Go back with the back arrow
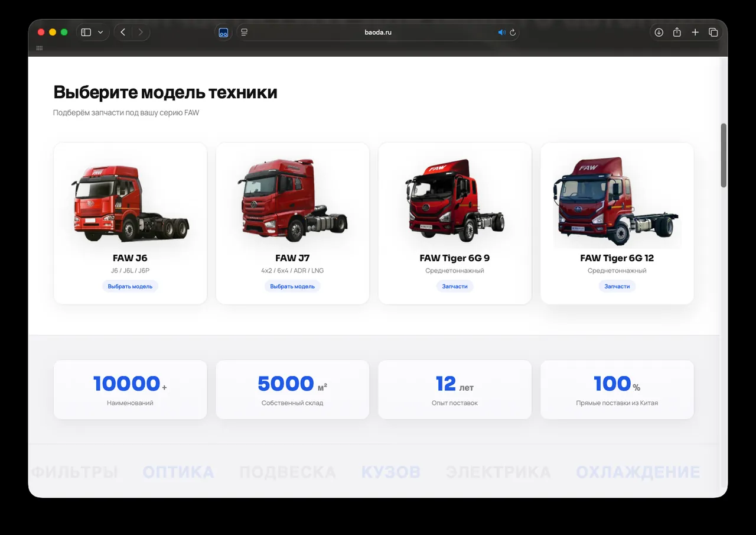 (123, 33)
